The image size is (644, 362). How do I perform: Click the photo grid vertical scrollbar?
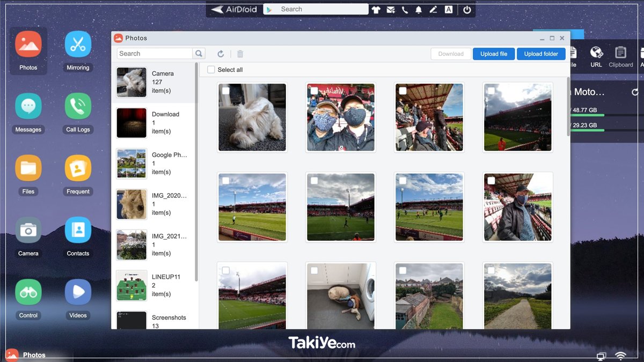coord(568,107)
